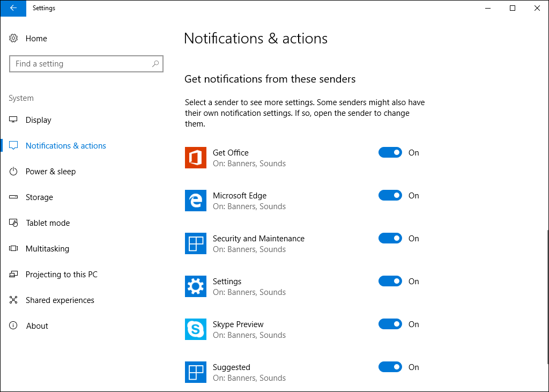This screenshot has width=549, height=392.
Task: Click the vertical scrollbar thumb
Action: [547, 298]
